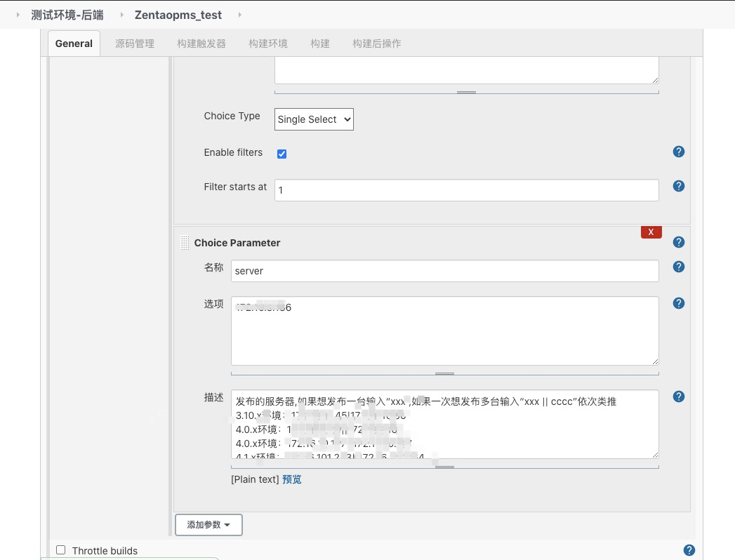The width and height of the screenshot is (735, 560).
Task: Open help for Throttle builds
Action: [689, 550]
